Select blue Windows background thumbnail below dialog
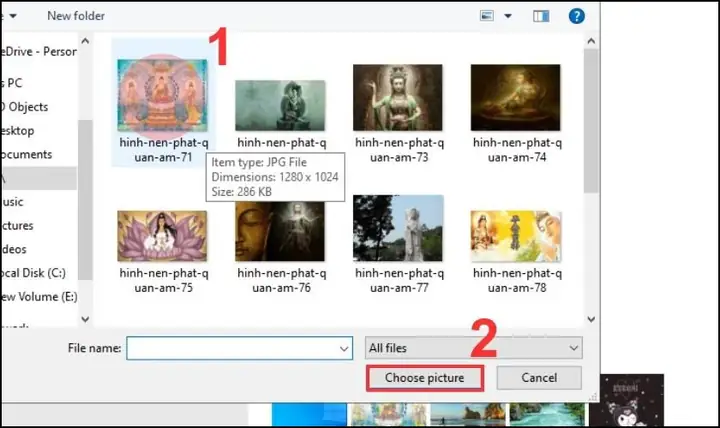This screenshot has height=428, width=720. (309, 414)
